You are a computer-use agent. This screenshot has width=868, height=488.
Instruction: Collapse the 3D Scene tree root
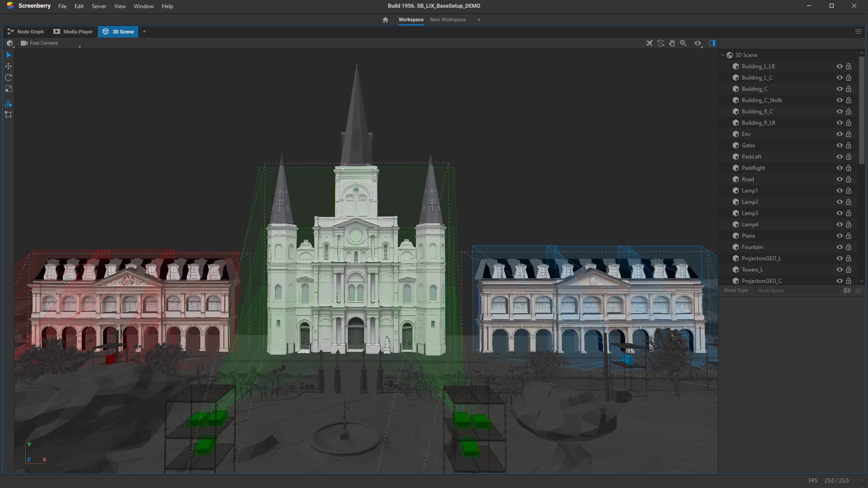(722, 55)
